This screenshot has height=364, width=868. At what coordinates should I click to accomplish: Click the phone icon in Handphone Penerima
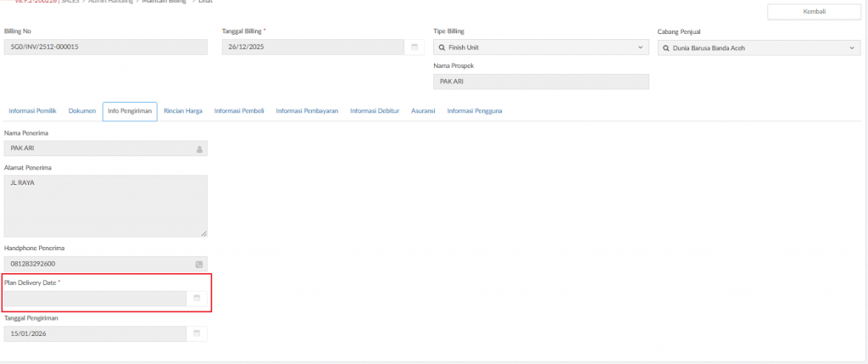(x=199, y=265)
